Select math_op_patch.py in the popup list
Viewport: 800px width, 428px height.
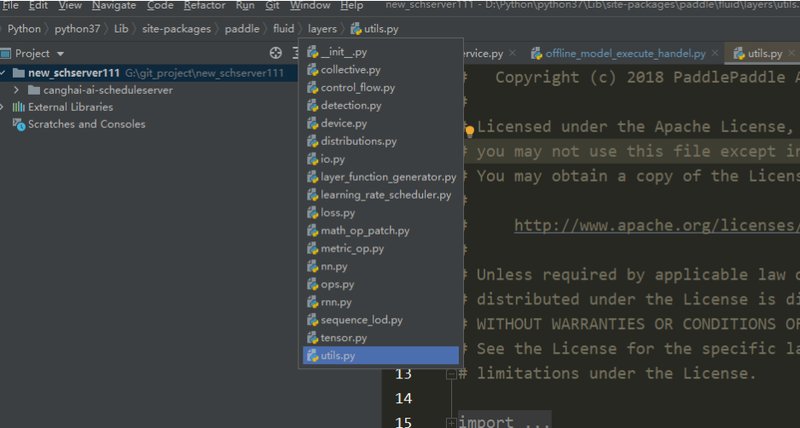[381, 231]
